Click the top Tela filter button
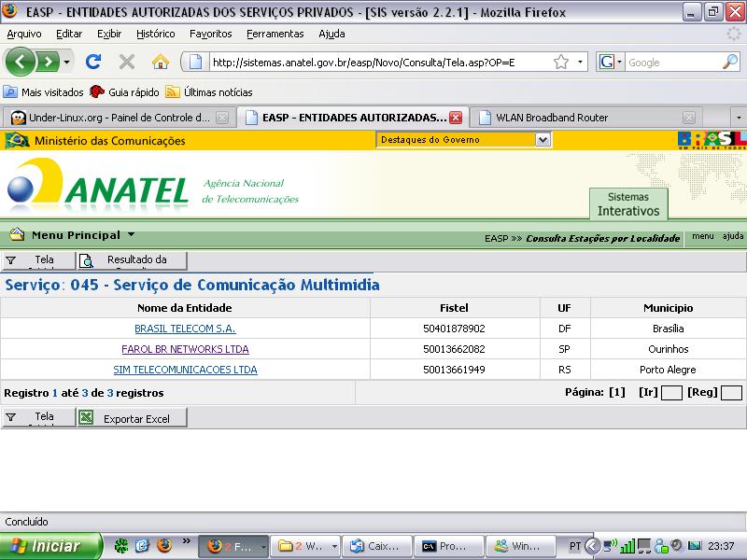The image size is (747, 560). (38, 260)
